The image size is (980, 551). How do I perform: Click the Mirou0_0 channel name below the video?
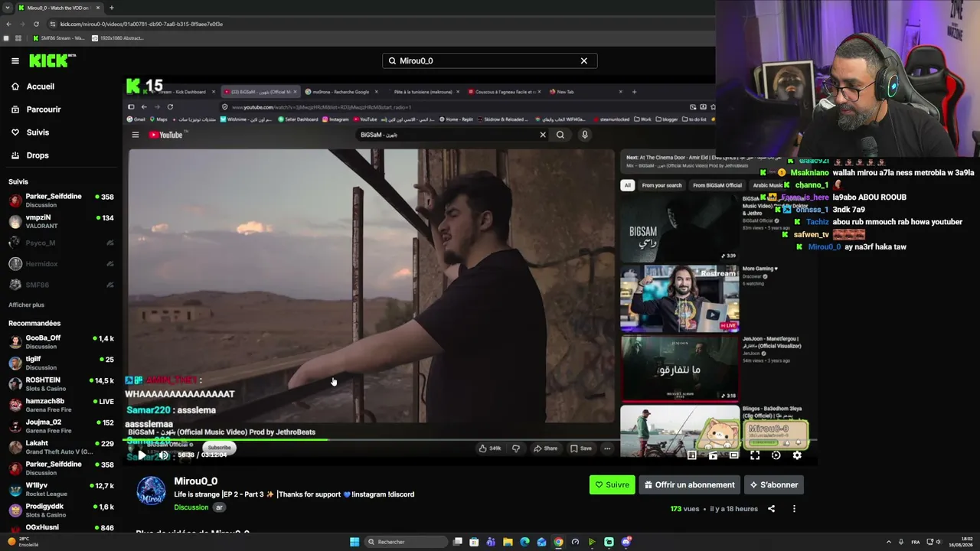pos(196,481)
